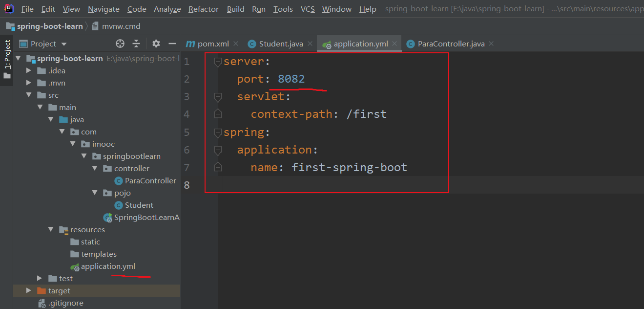Switch to the ParaController.java tab

tap(446, 44)
